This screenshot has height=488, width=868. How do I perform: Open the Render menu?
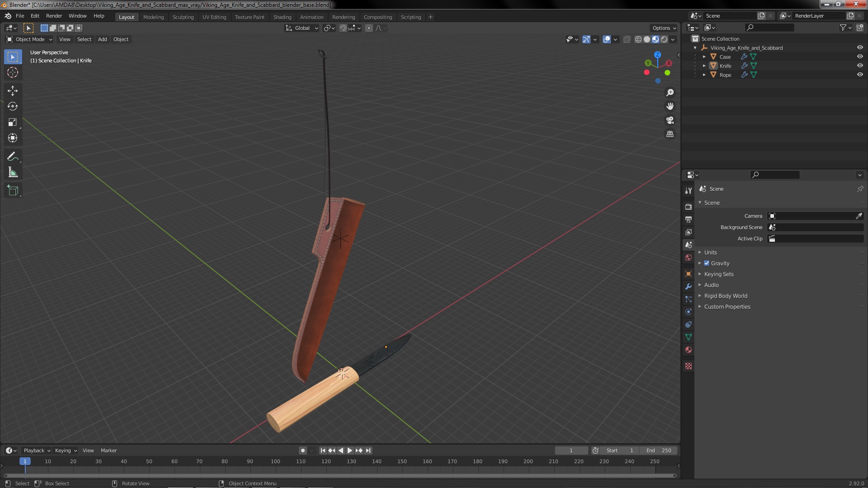coord(54,16)
